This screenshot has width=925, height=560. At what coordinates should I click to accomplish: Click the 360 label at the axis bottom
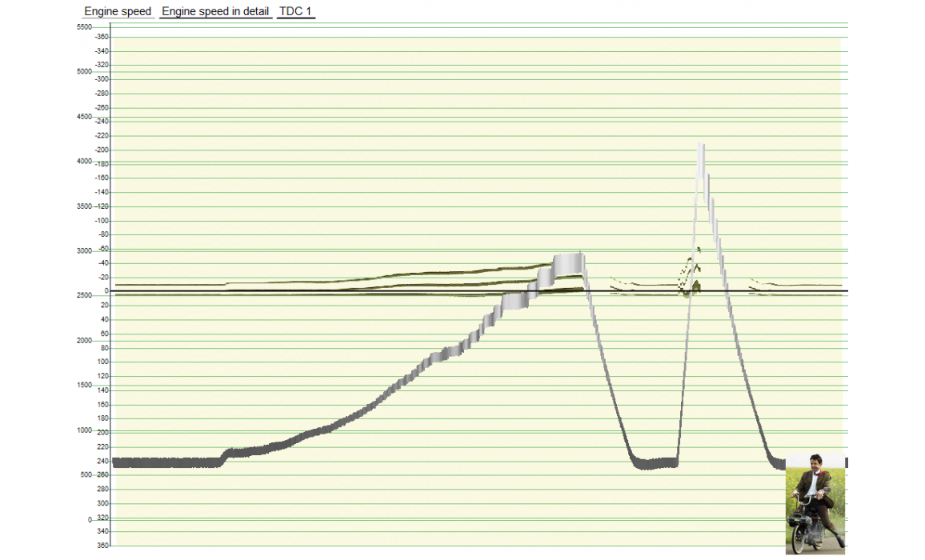point(103,546)
